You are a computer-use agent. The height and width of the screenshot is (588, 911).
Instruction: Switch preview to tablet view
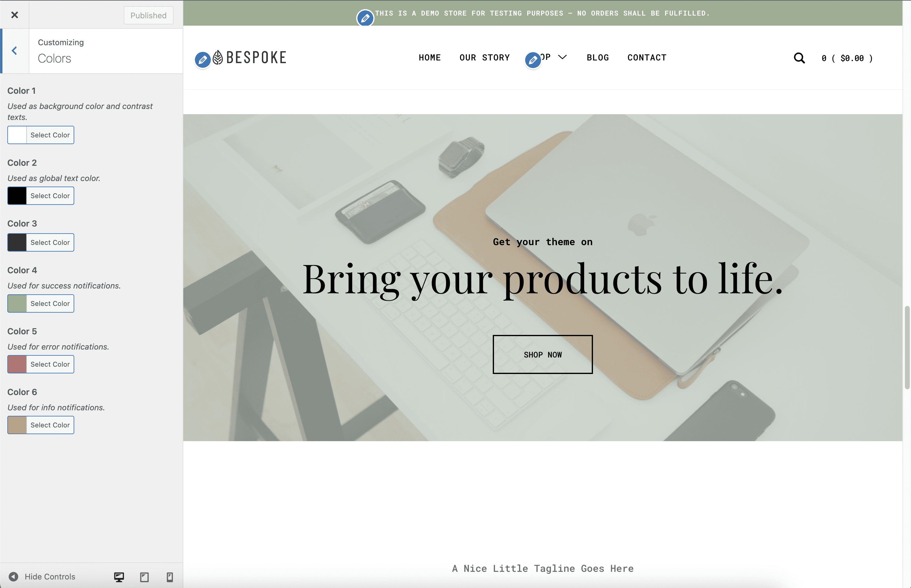[x=145, y=576]
